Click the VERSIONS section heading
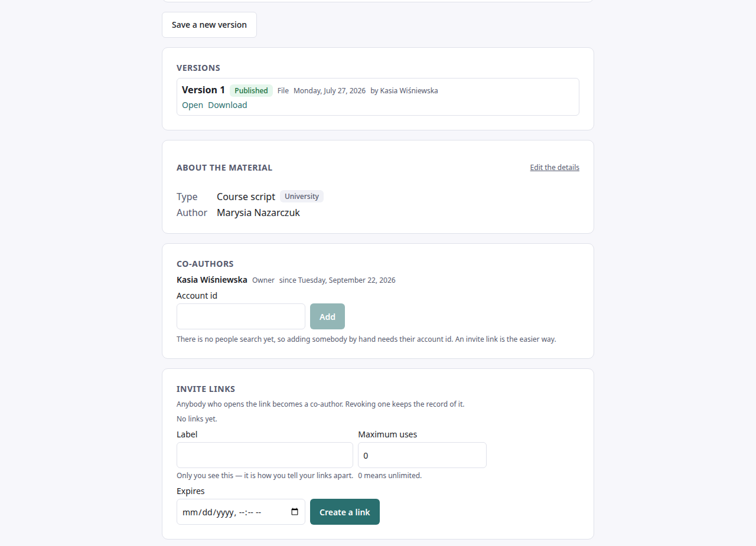This screenshot has height=546, width=756. (x=198, y=68)
